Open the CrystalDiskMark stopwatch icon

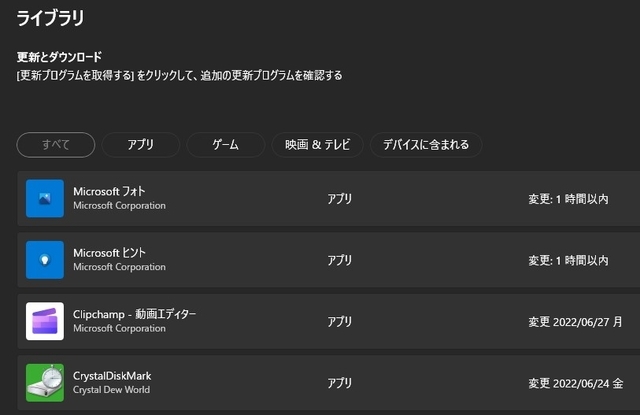[x=45, y=383]
